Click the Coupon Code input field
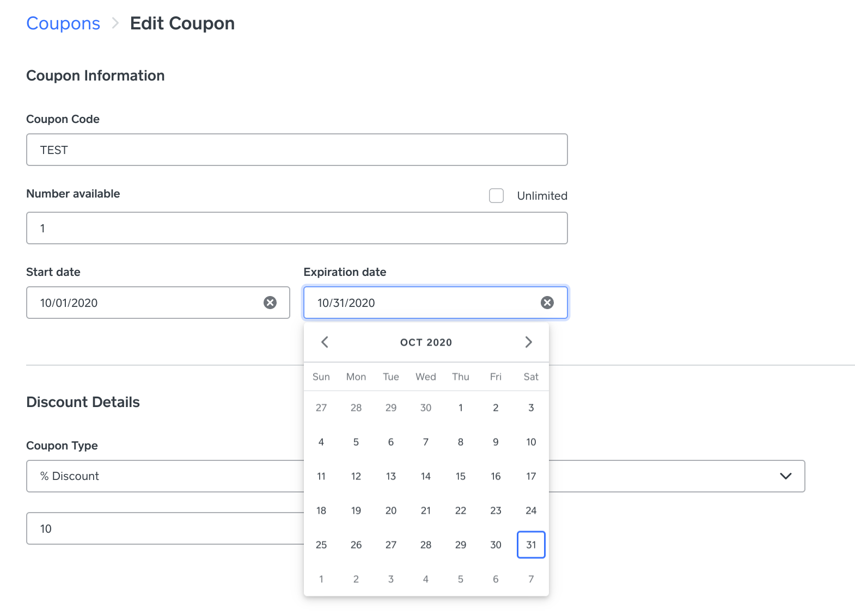The height and width of the screenshot is (616, 855). 297,150
